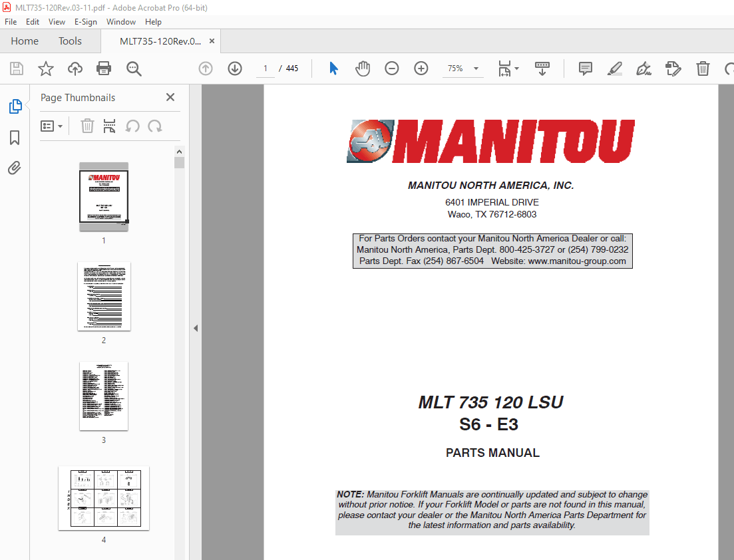734x560 pixels.
Task: Select page 3 thumbnail
Action: [x=104, y=396]
